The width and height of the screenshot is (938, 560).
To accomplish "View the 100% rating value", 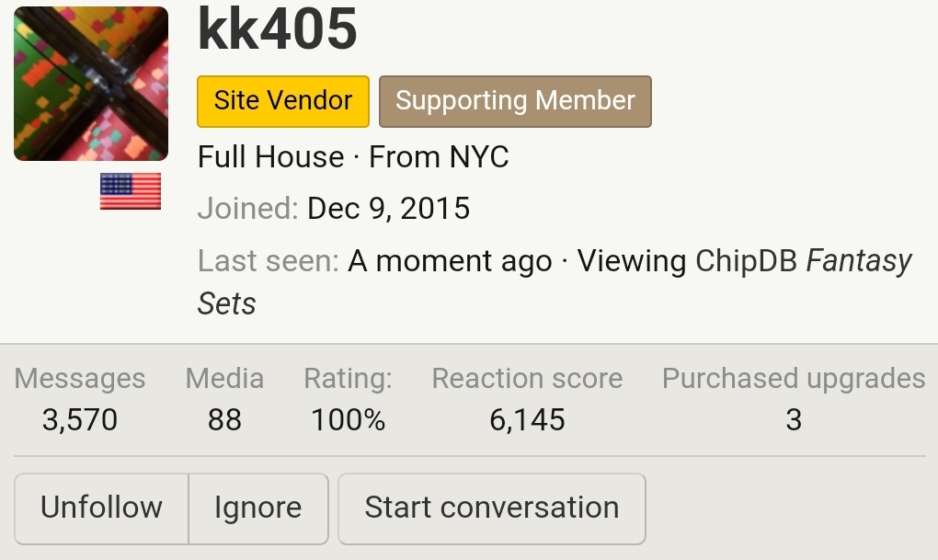I will coord(348,420).
